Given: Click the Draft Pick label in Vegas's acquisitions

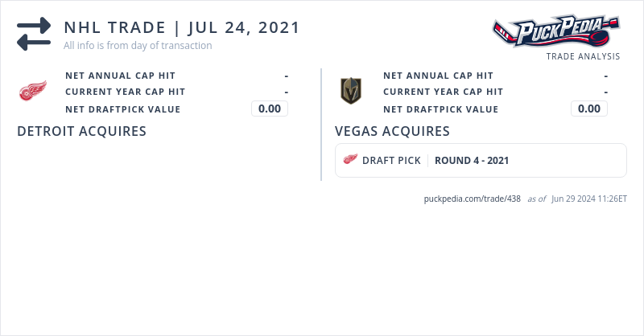Looking at the screenshot, I should [391, 160].
